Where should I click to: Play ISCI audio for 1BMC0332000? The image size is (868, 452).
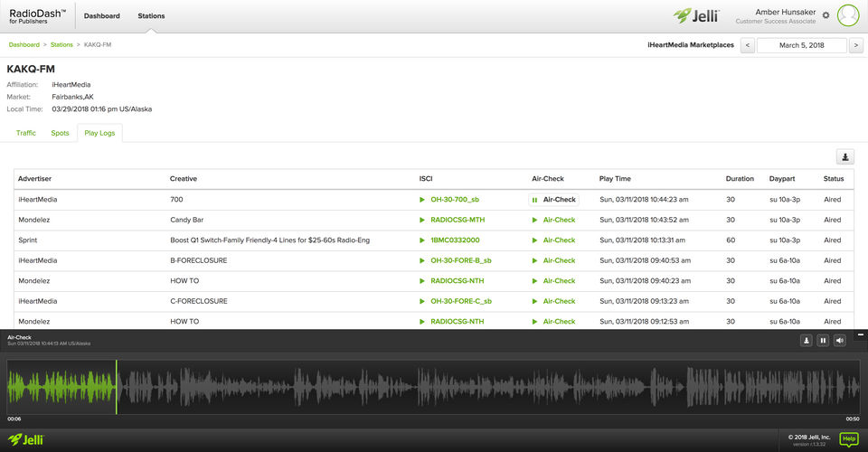click(422, 240)
